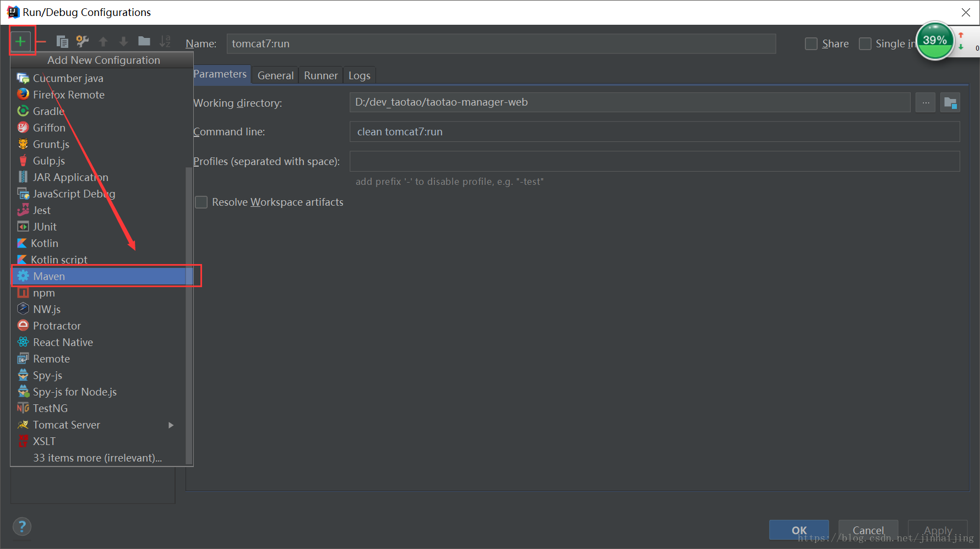Viewport: 980px width, 549px height.
Task: Click the OK button
Action: pyautogui.click(x=799, y=530)
